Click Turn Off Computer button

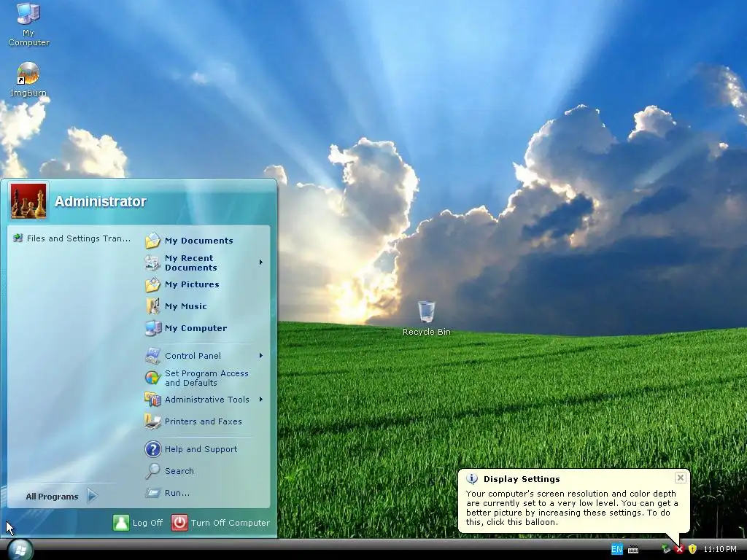point(220,522)
